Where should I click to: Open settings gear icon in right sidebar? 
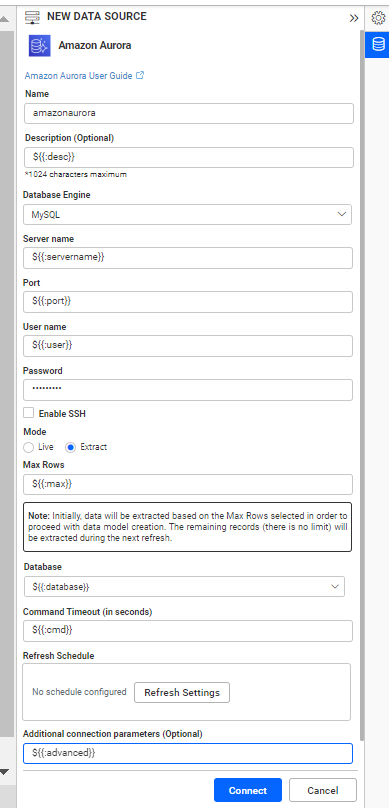pos(378,19)
